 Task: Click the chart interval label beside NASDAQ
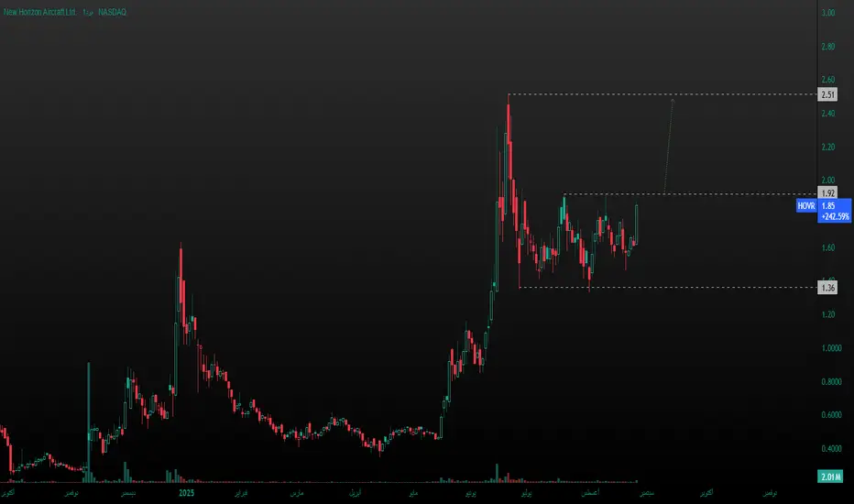(x=88, y=12)
